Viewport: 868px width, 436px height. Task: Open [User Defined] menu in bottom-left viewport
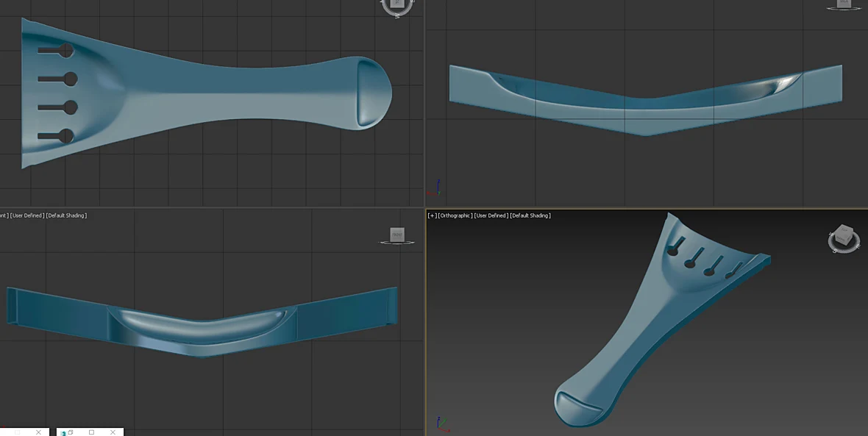[28, 215]
